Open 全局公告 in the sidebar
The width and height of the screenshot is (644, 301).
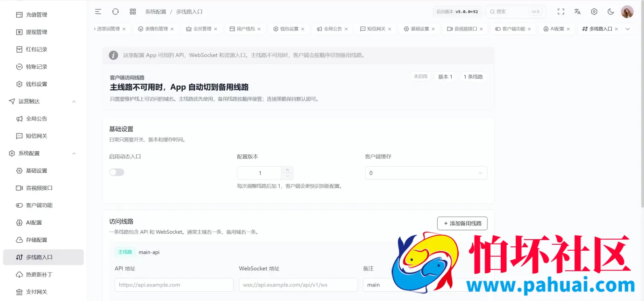pyautogui.click(x=43, y=119)
